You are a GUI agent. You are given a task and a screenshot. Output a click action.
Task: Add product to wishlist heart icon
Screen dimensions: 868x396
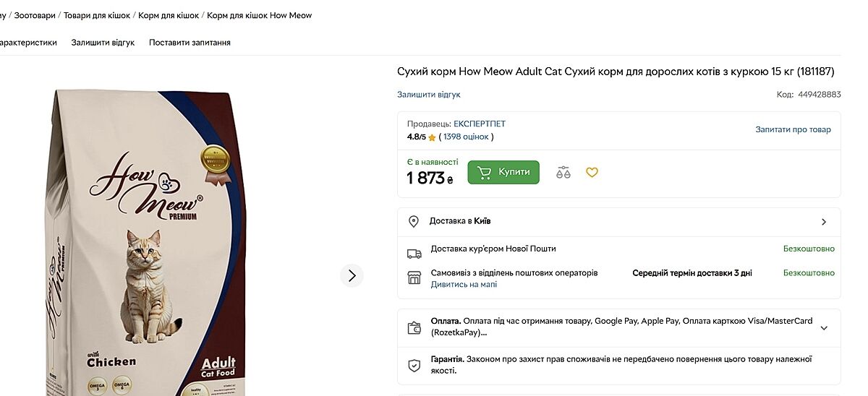592,173
